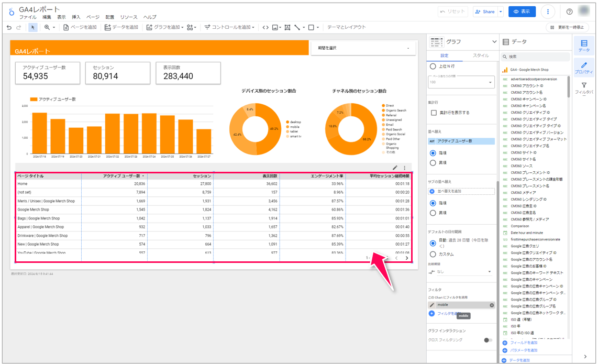Open the rows-per-page 100 dropdown
The height and width of the screenshot is (364, 598).
tap(461, 82)
